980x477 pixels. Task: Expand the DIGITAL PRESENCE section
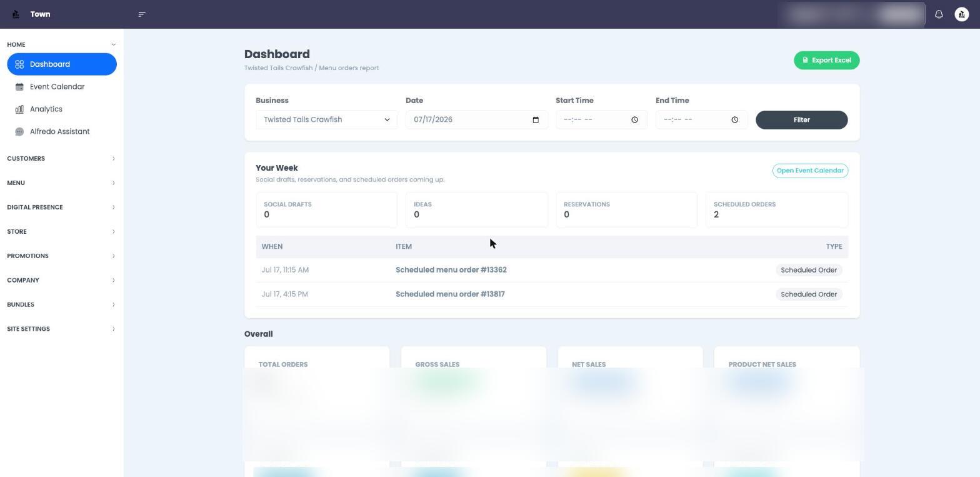point(61,208)
